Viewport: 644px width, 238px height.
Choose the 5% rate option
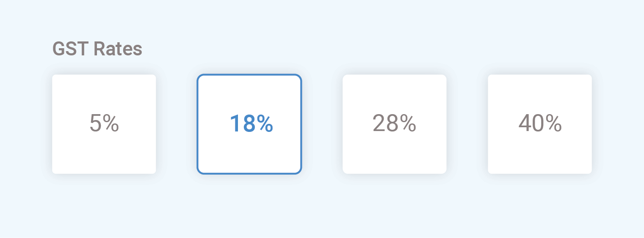[x=104, y=124]
